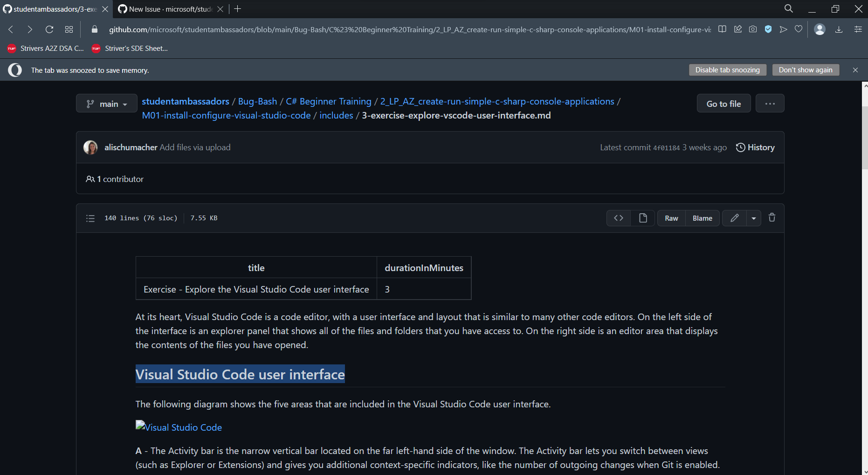Close the studentambassadors tab
The width and height of the screenshot is (868, 475).
click(x=105, y=9)
